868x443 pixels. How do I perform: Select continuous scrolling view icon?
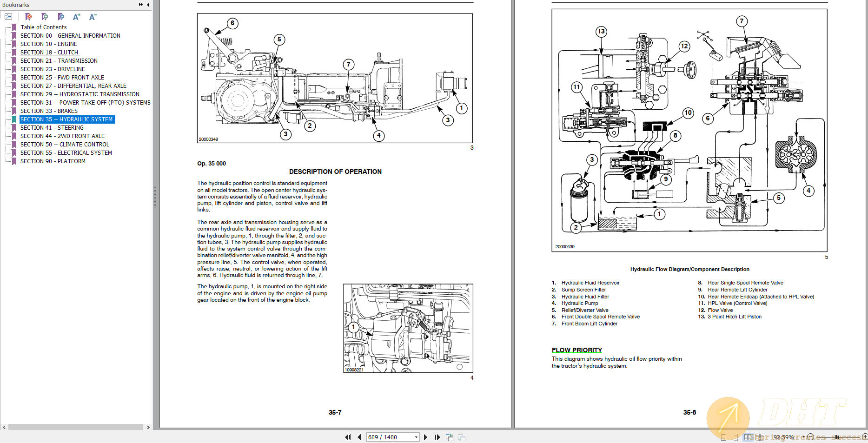click(x=735, y=437)
